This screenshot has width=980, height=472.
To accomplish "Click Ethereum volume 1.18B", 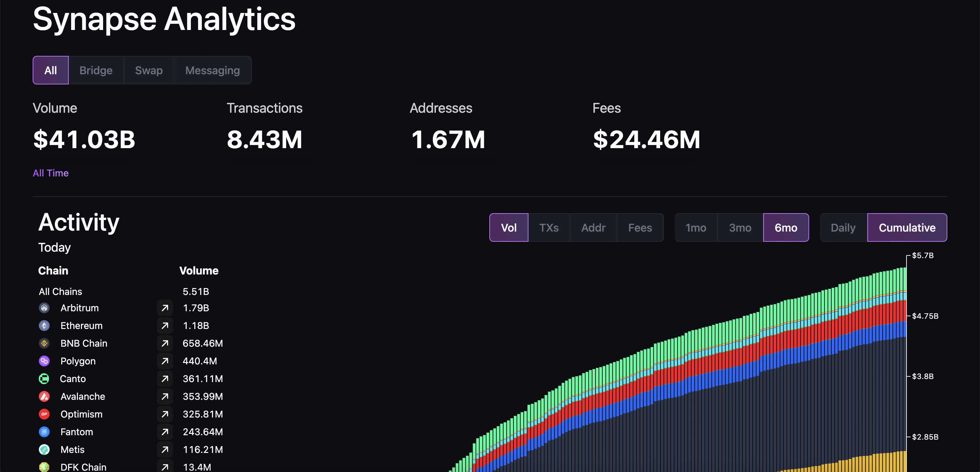I will [196, 326].
